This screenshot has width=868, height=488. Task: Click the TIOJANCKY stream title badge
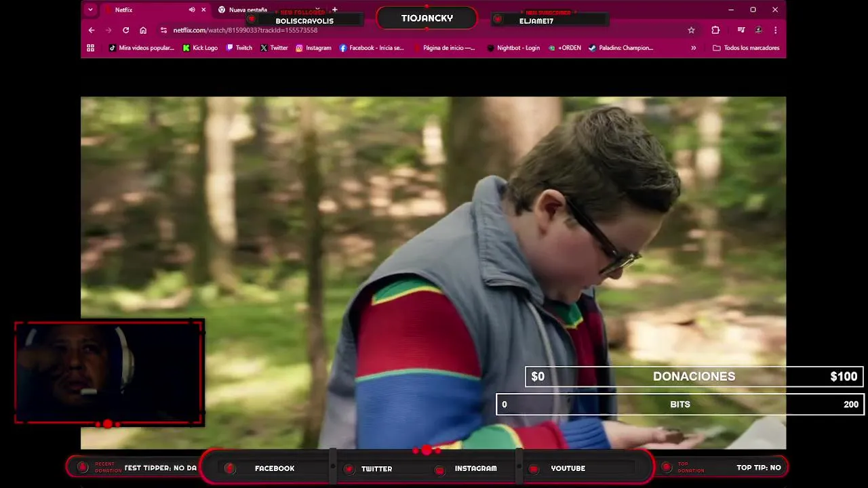pyautogui.click(x=427, y=18)
